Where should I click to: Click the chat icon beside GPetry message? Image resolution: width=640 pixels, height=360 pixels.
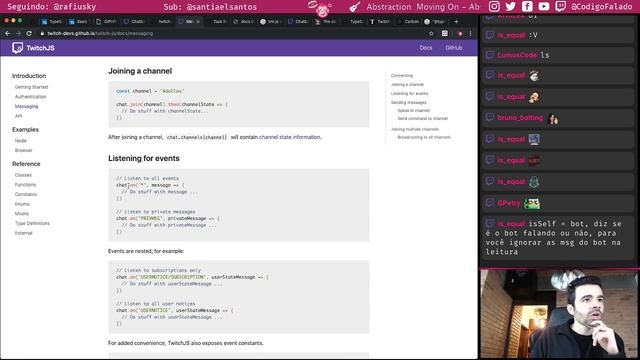tap(490, 202)
